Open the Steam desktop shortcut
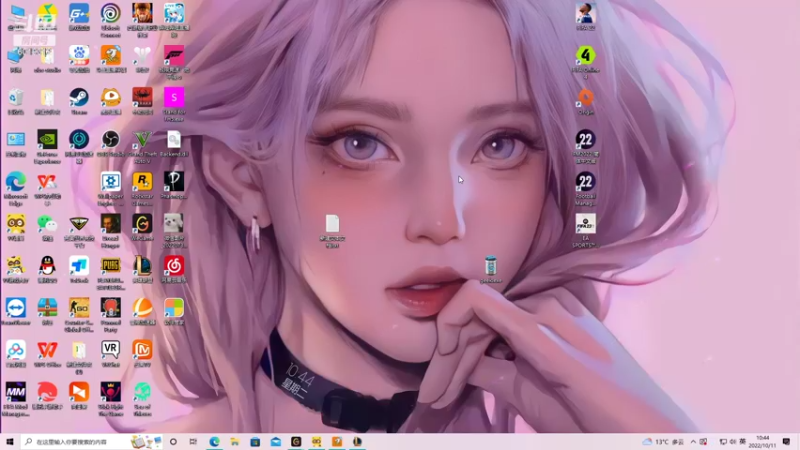The width and height of the screenshot is (800, 450). pos(79,101)
